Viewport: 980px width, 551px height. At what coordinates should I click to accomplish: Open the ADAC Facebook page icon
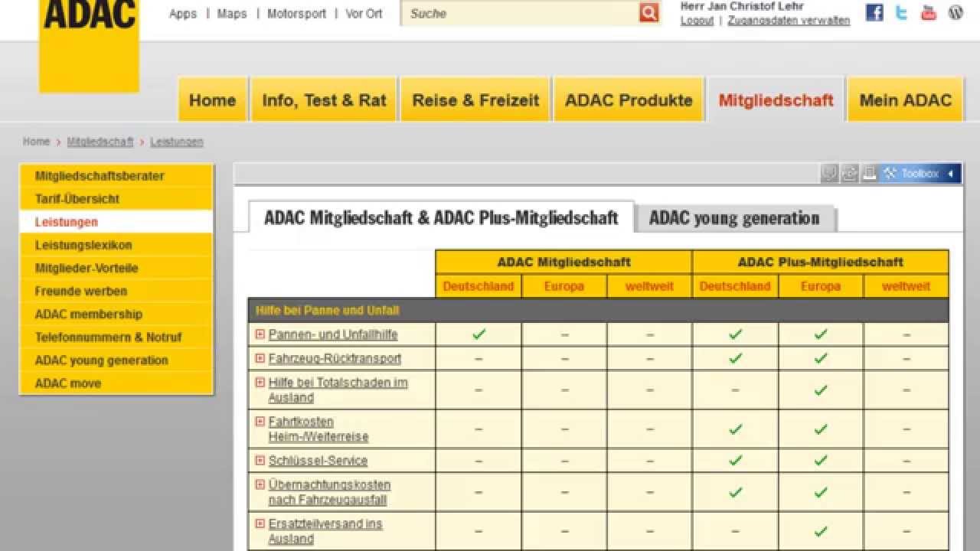click(x=874, y=12)
